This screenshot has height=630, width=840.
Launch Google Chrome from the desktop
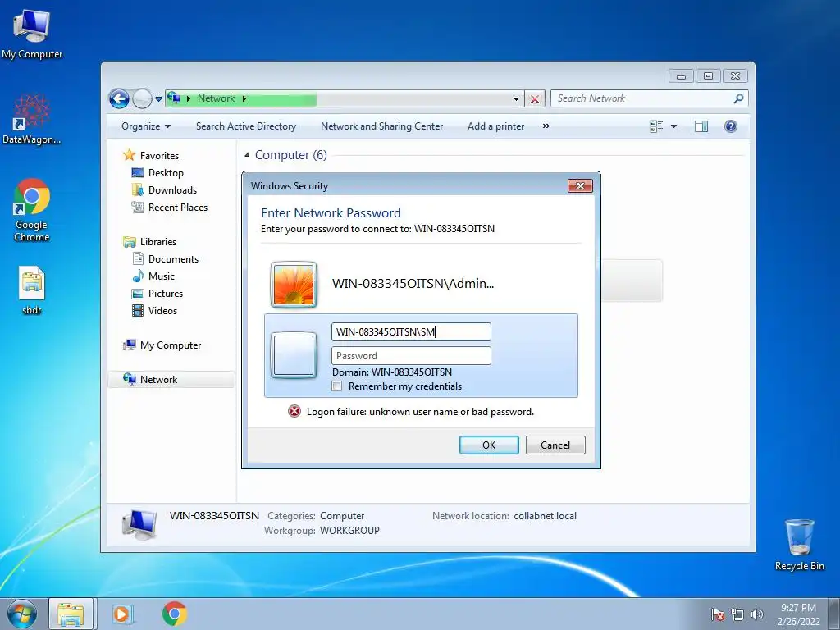coord(32,210)
